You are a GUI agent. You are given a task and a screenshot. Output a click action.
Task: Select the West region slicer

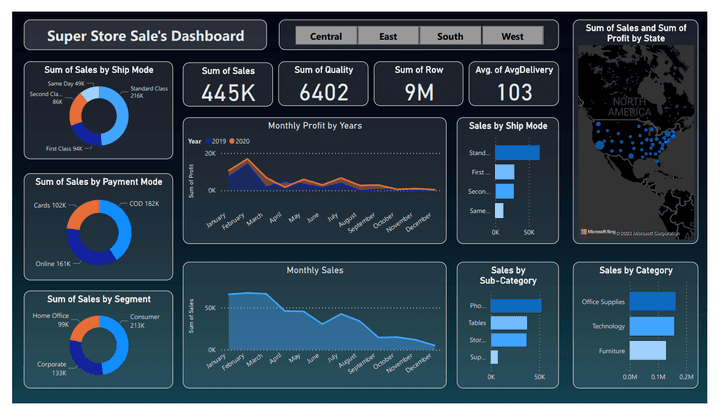click(x=512, y=36)
